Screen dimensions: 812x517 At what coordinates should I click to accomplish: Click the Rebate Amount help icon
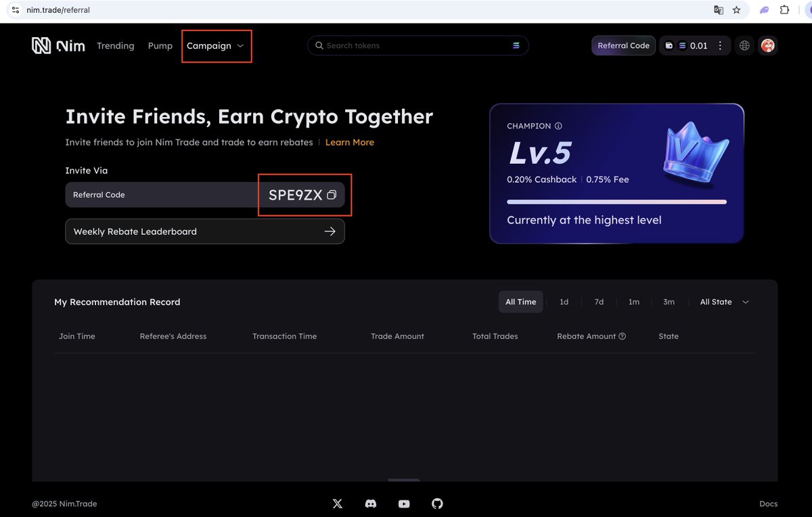coord(622,336)
